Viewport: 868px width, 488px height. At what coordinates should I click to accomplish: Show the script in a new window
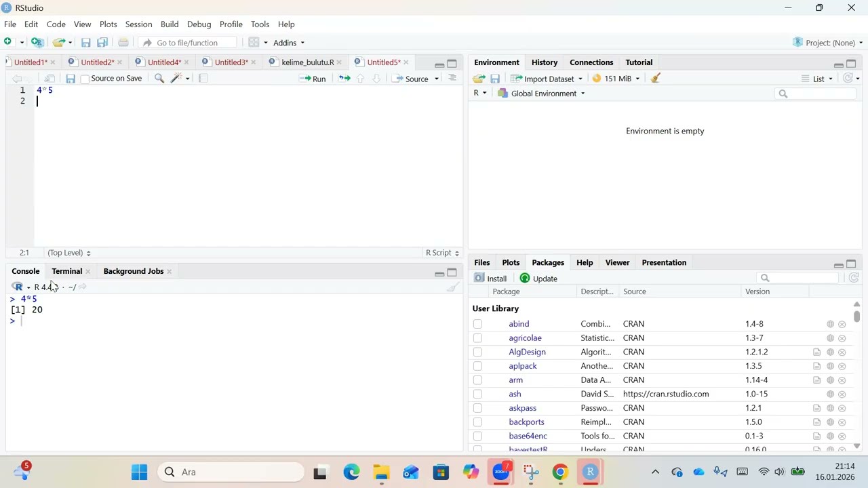(50, 79)
